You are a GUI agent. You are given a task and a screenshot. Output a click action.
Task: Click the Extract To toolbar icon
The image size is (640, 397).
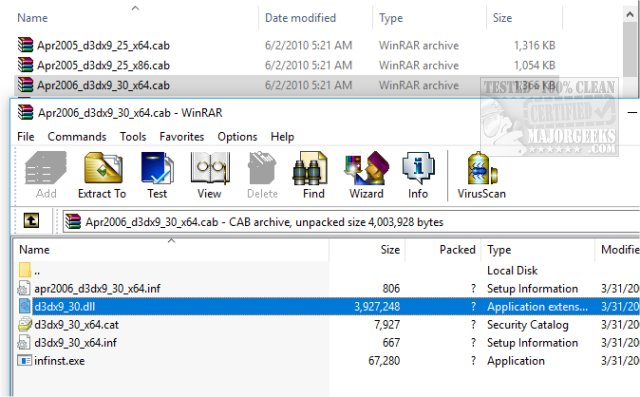click(102, 175)
